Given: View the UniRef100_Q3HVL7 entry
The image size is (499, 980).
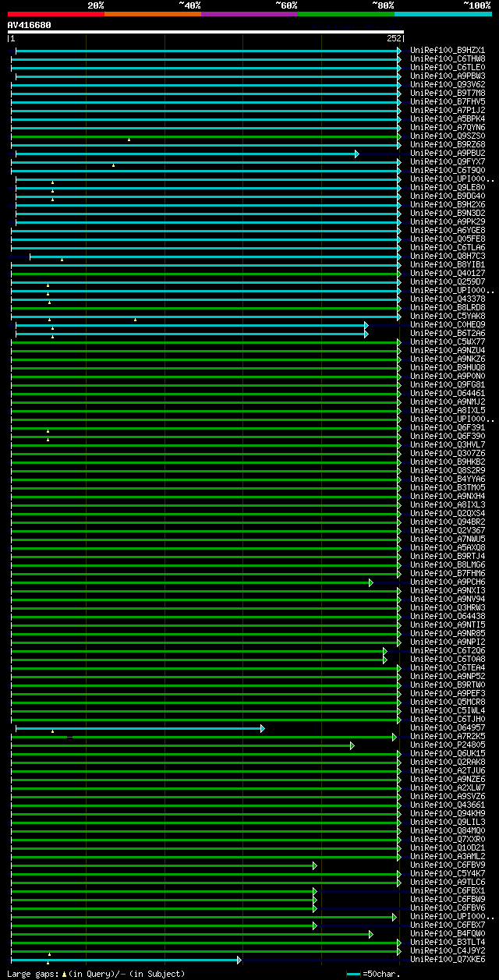Looking at the screenshot, I should pyautogui.click(x=448, y=445).
